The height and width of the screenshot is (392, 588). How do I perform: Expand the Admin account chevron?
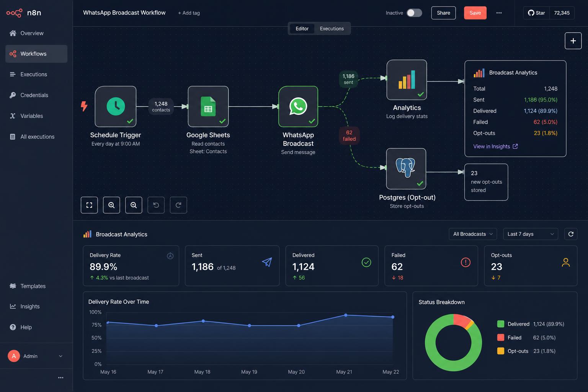click(x=60, y=356)
